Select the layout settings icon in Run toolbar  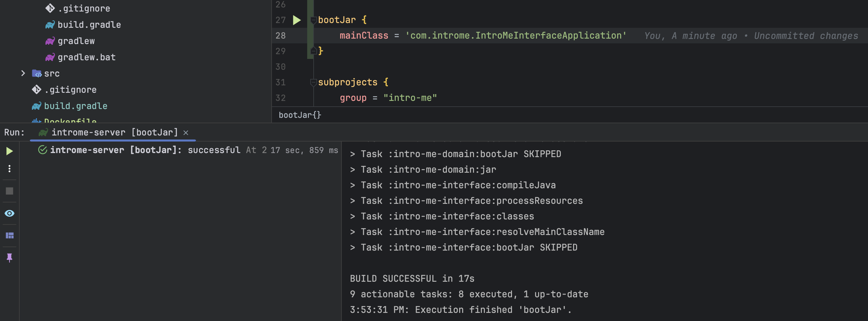9,236
